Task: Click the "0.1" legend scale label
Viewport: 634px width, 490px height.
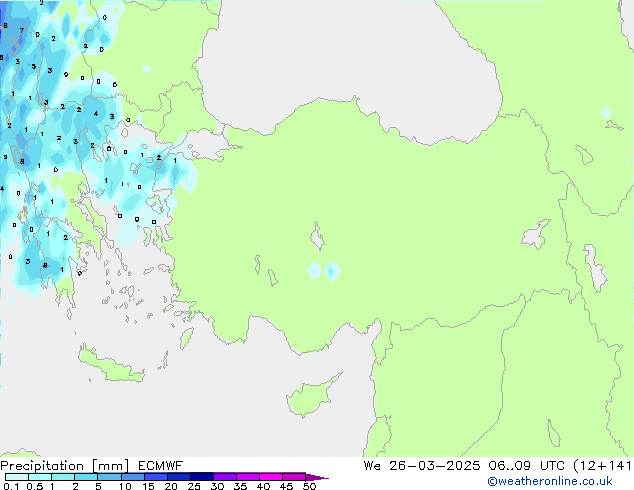Action: (x=11, y=486)
